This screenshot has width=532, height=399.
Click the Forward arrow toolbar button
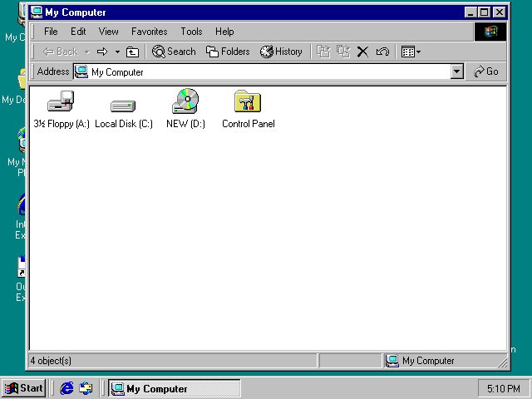click(103, 52)
